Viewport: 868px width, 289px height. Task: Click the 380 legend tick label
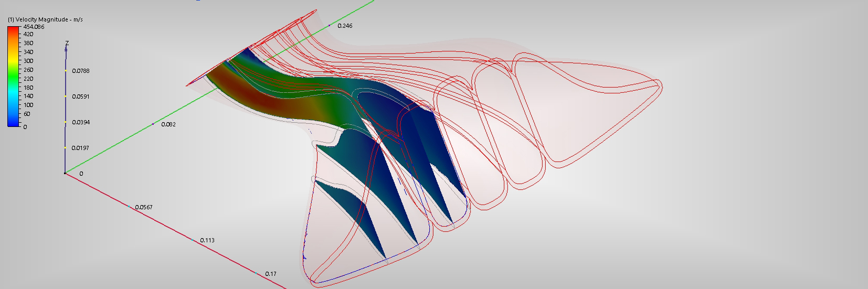pos(28,43)
